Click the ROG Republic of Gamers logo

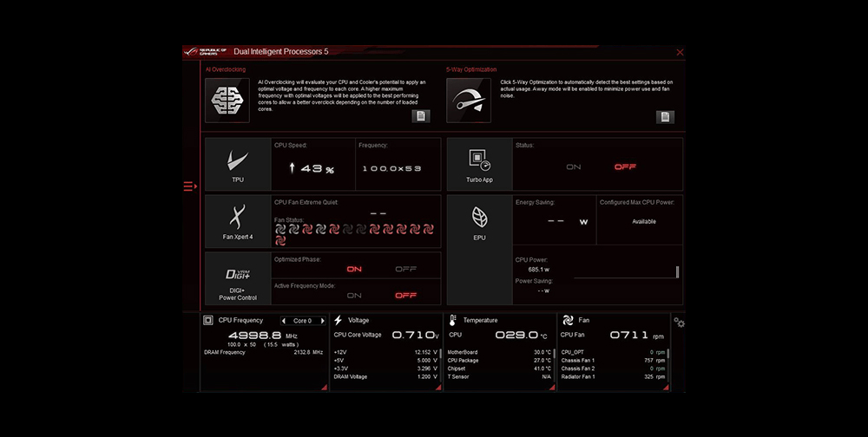click(206, 51)
